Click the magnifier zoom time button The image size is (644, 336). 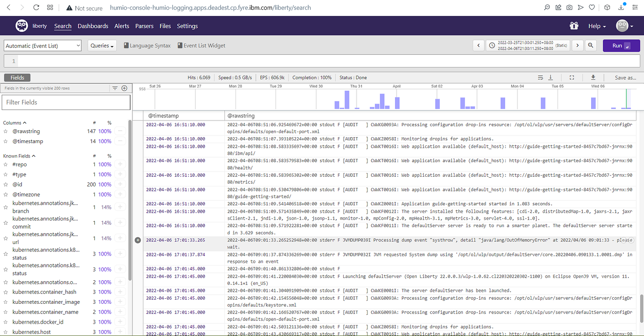tap(591, 46)
